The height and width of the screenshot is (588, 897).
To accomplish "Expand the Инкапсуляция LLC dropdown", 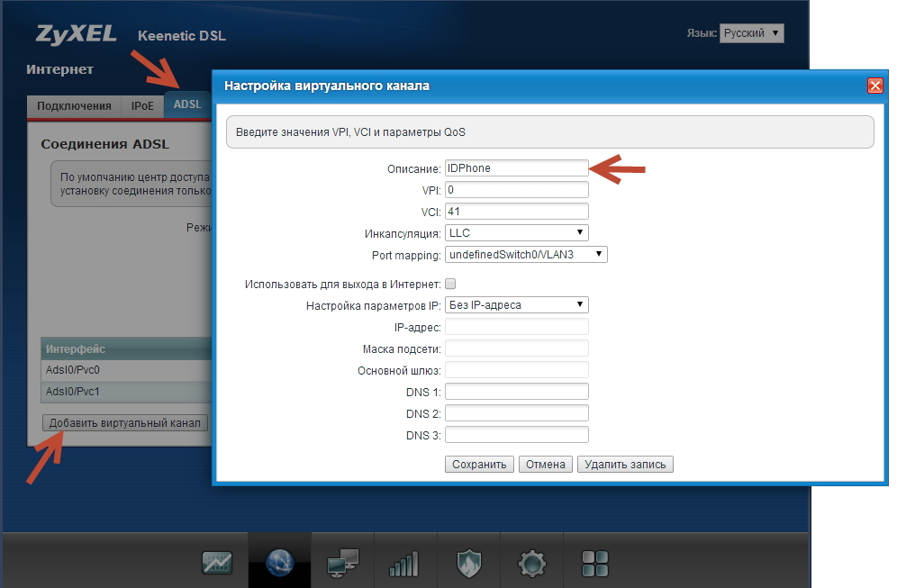I will 516,233.
